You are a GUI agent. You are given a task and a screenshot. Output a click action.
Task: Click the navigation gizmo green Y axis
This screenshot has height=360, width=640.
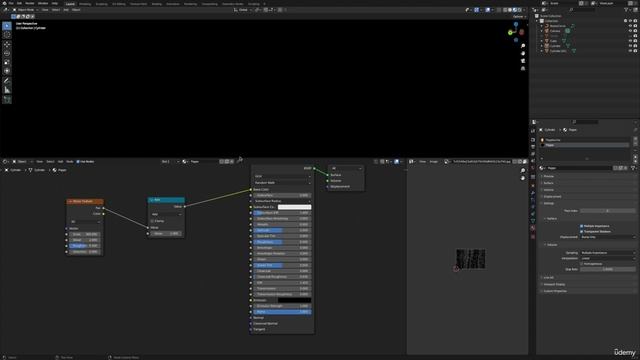510,33
